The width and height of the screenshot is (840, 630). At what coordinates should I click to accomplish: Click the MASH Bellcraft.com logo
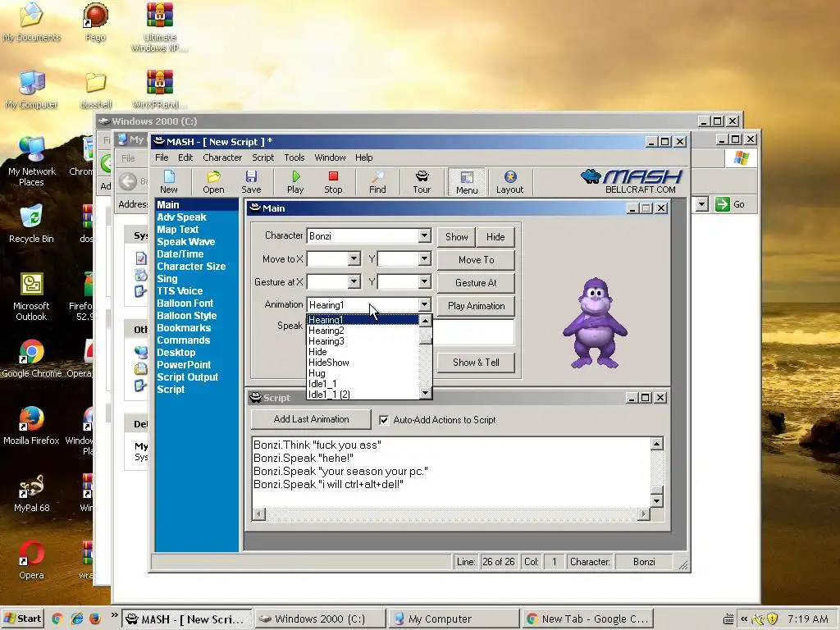[x=632, y=181]
